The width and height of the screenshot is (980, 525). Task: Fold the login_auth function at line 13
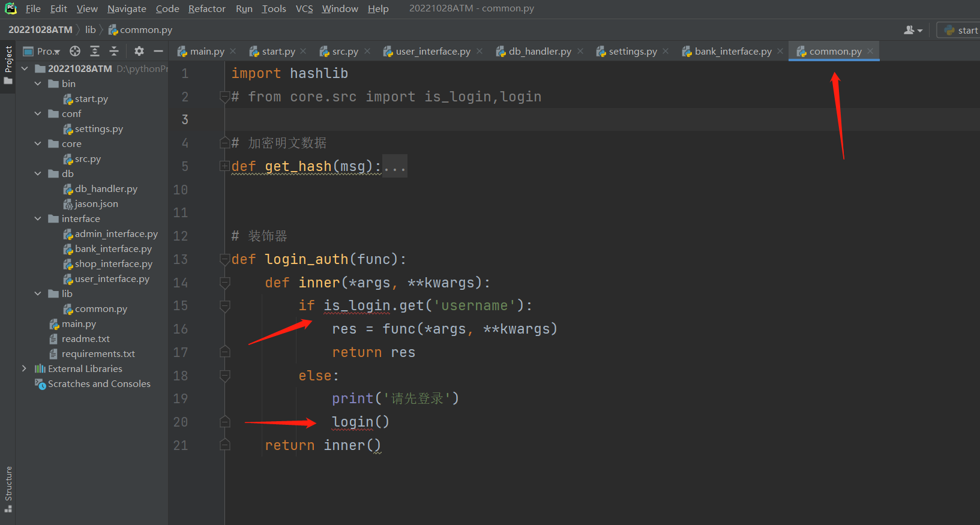(x=225, y=259)
